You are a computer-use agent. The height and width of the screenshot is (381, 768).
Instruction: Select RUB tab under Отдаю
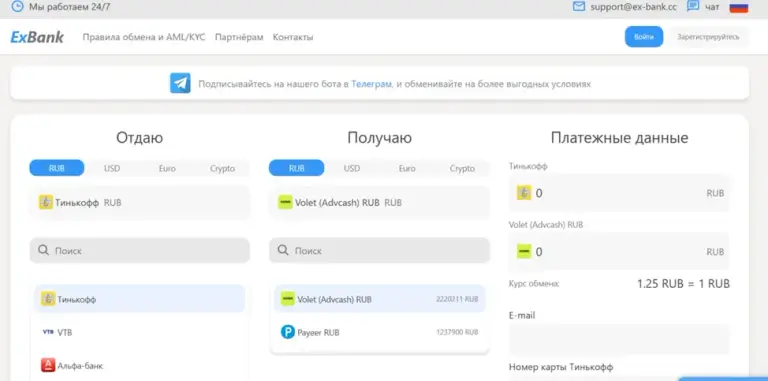57,168
